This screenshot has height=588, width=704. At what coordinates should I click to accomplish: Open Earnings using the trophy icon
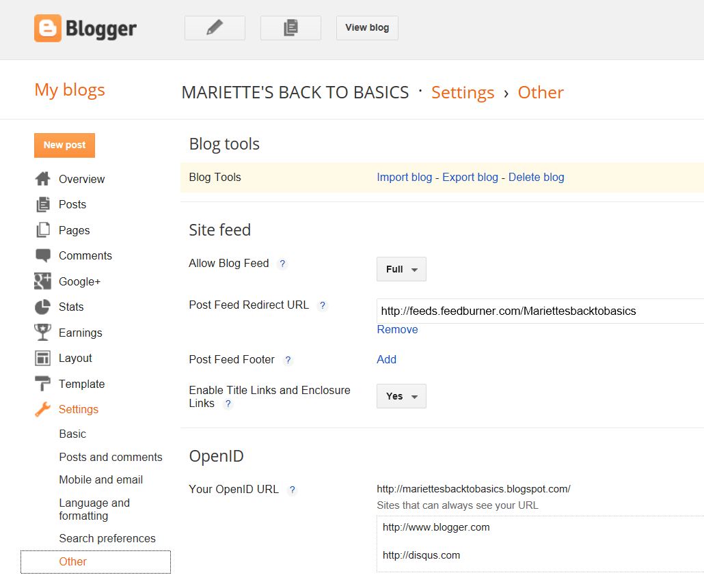(42, 333)
